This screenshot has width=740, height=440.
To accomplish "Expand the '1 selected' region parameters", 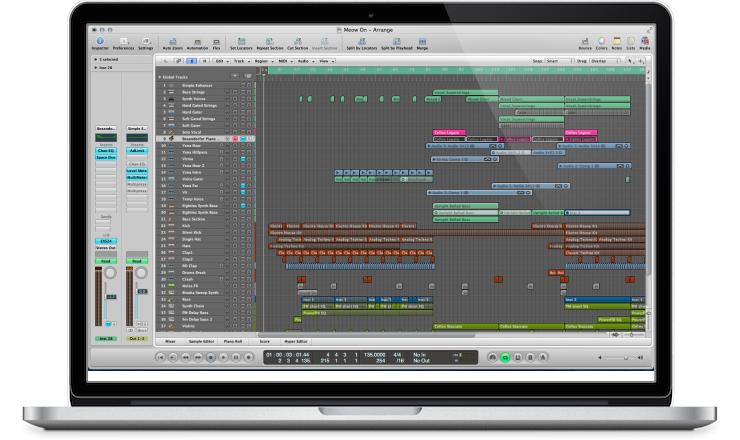I will (x=96, y=59).
